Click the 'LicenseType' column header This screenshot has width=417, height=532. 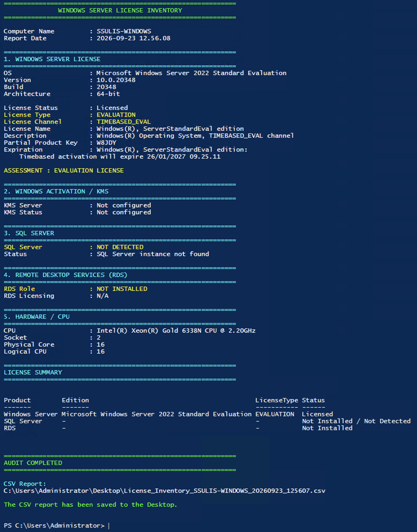click(277, 400)
